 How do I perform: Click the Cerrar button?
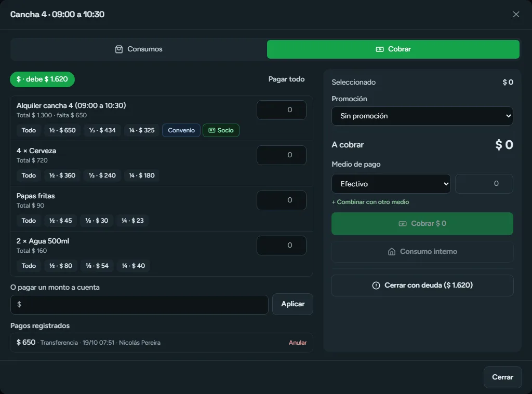[502, 377]
